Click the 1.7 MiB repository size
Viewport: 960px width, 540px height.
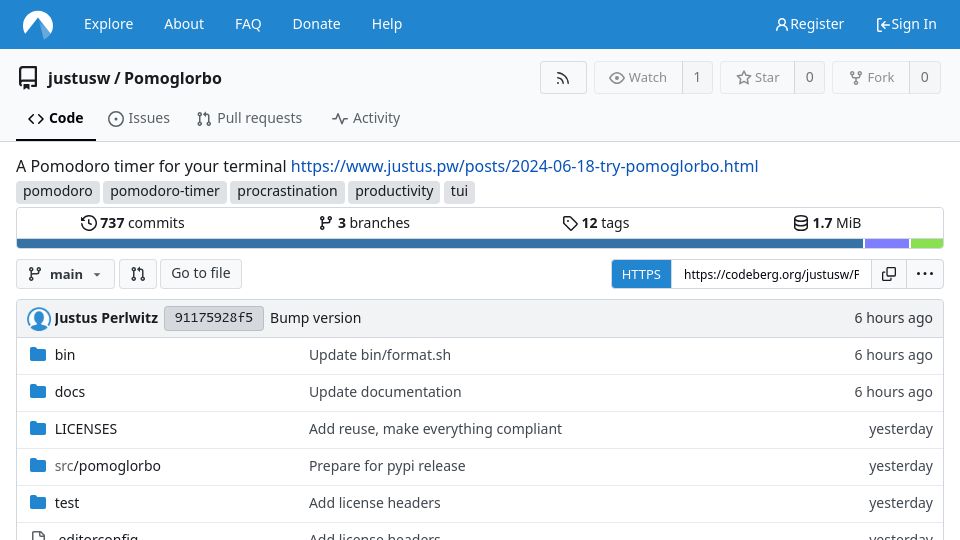827,223
